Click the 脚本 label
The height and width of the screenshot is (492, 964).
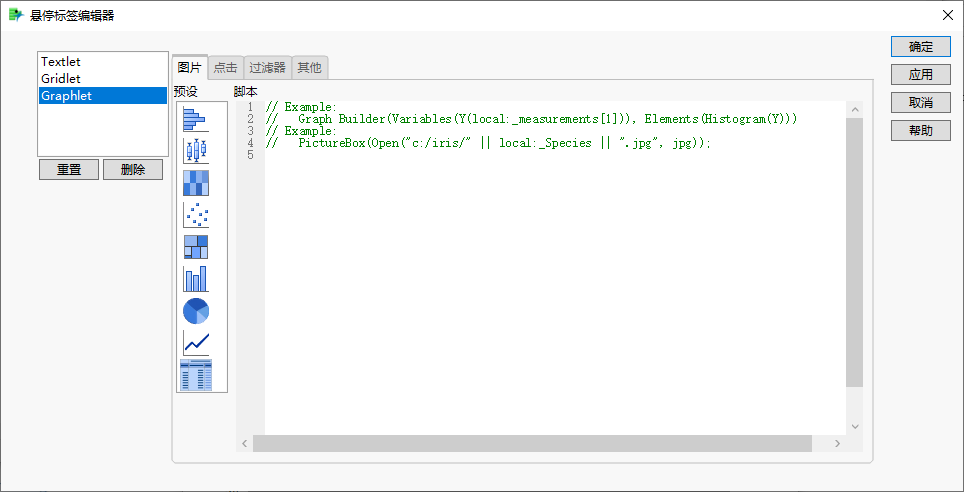[245, 92]
